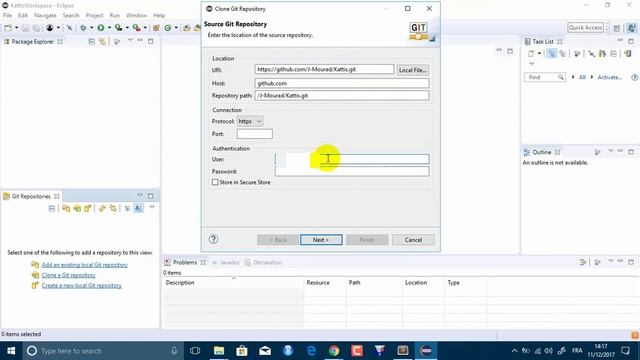
Task: Click the New Java Class green icon
Action: (168, 28)
